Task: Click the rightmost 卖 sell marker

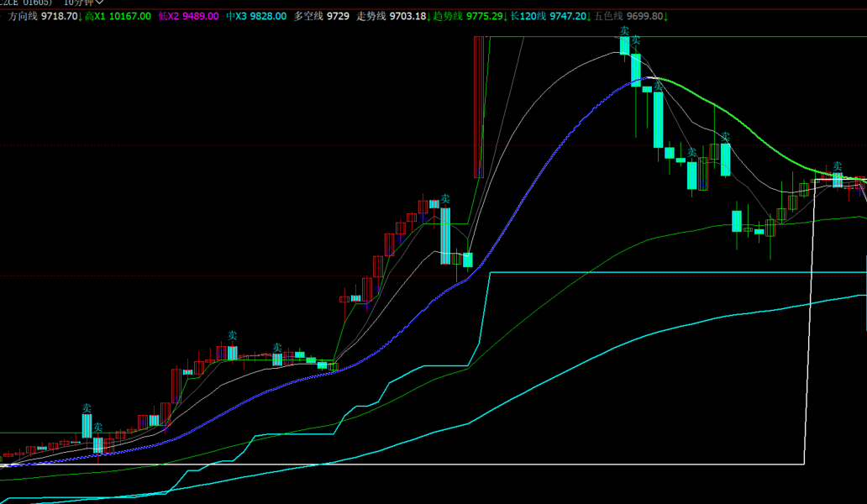Action: point(837,166)
